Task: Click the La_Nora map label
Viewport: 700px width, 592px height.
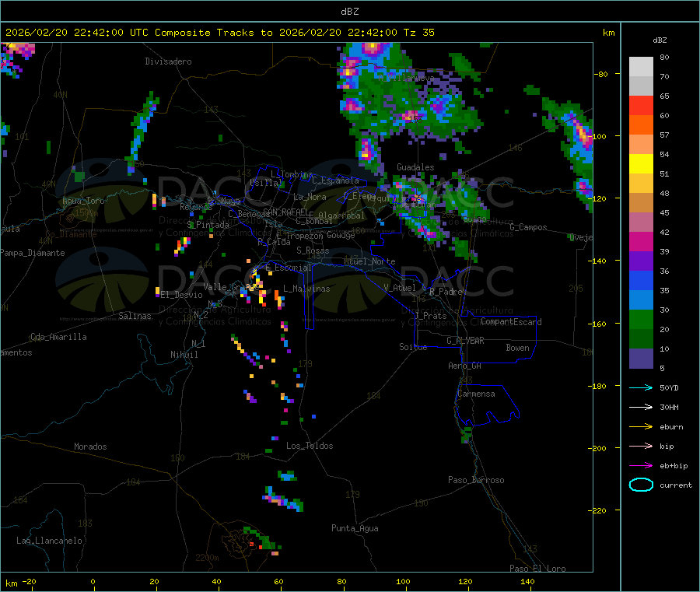Action: [x=310, y=197]
